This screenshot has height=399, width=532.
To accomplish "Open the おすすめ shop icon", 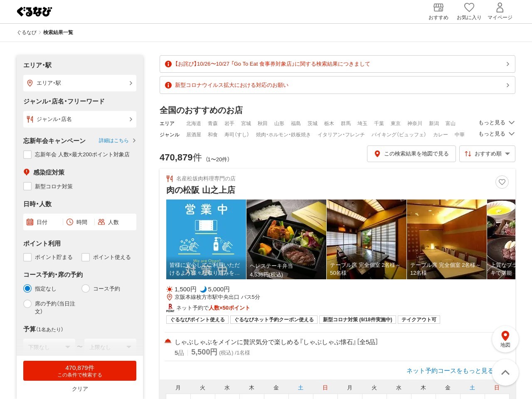I will point(438,12).
